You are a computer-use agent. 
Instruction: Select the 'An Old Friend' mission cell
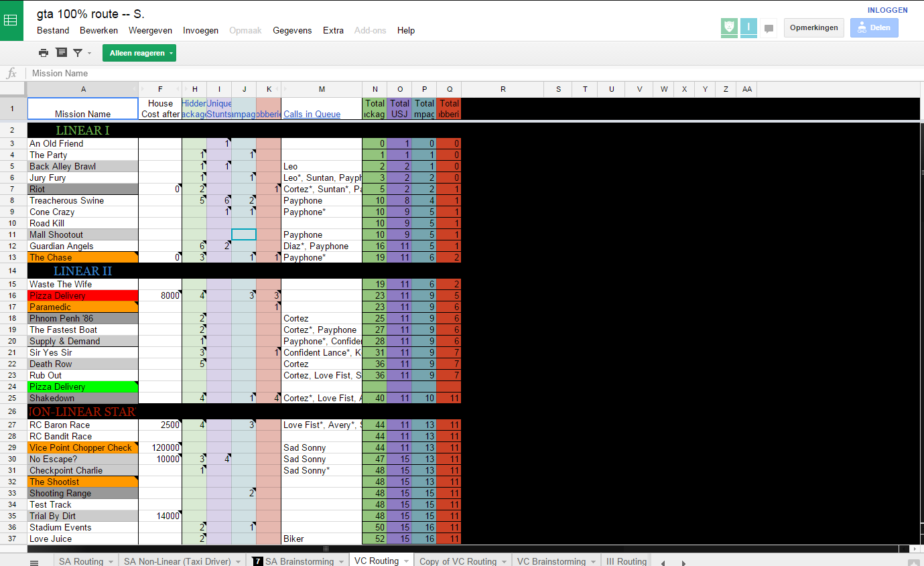83,143
